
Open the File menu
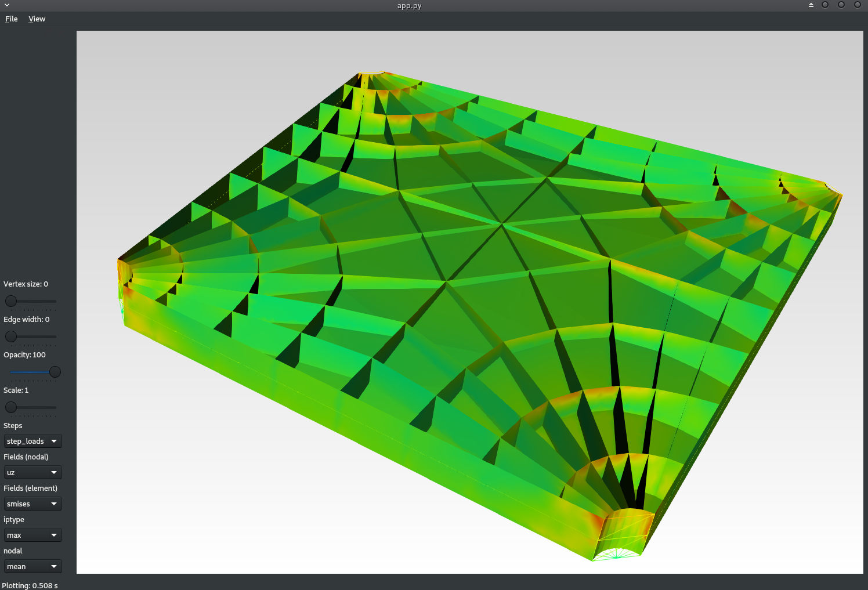point(12,19)
